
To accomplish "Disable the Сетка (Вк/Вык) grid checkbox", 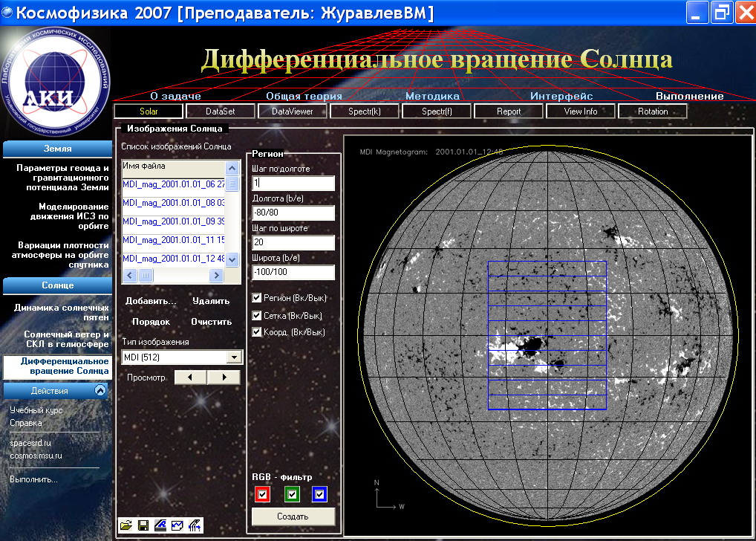I will [x=257, y=316].
